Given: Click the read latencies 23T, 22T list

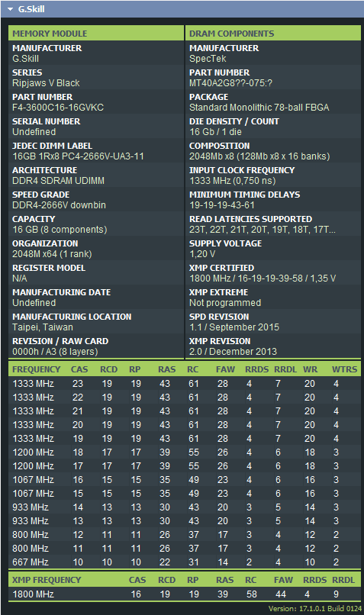Looking at the screenshot, I should 263,230.
